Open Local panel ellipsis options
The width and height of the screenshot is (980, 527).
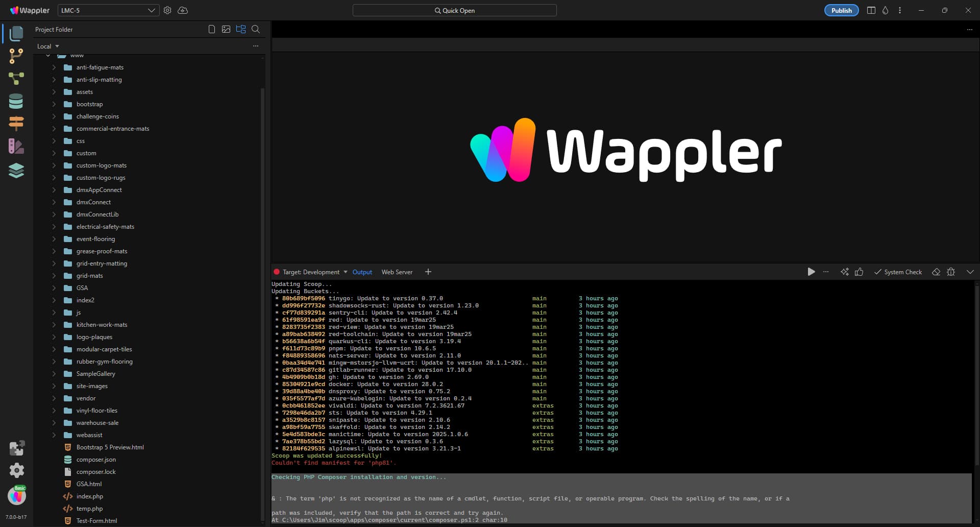click(256, 46)
